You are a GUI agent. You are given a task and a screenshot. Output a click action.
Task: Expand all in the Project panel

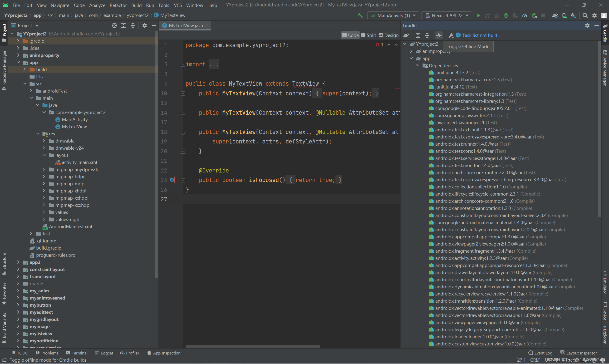(x=123, y=25)
